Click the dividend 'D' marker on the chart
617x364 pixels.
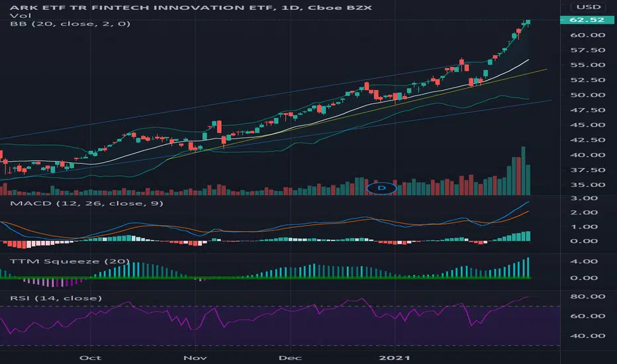pyautogui.click(x=381, y=188)
